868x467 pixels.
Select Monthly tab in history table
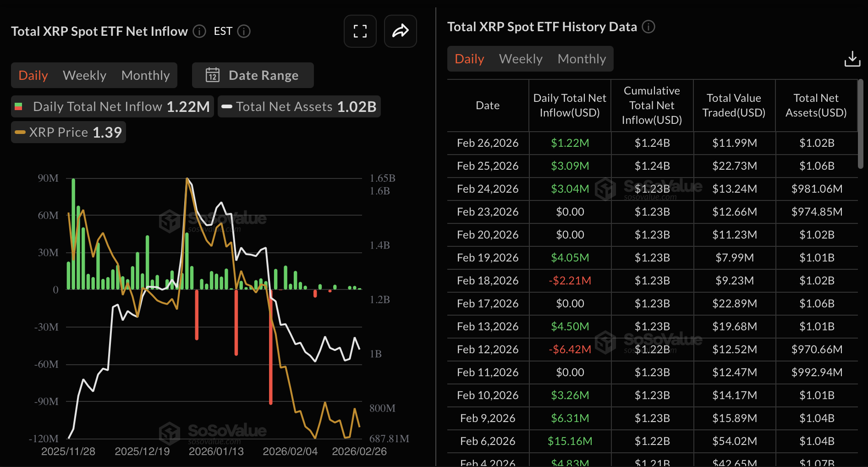pyautogui.click(x=582, y=59)
